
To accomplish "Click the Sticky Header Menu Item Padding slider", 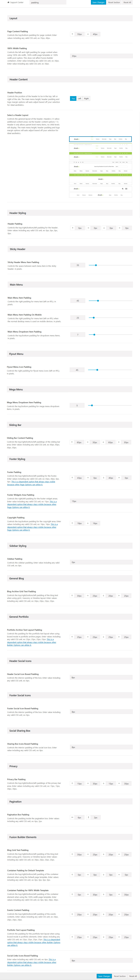I will (x=96, y=265).
